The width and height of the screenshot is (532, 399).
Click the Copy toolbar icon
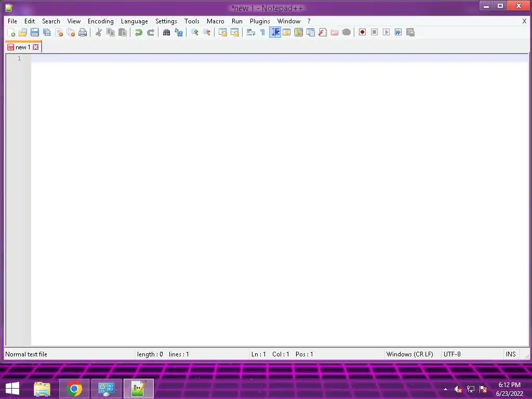click(x=111, y=32)
